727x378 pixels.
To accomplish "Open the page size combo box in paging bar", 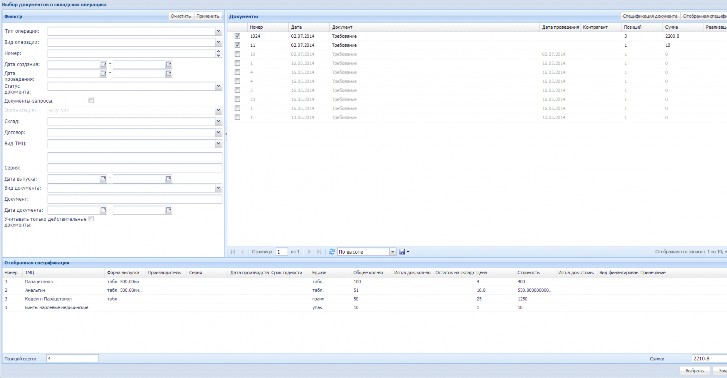I will 393,252.
